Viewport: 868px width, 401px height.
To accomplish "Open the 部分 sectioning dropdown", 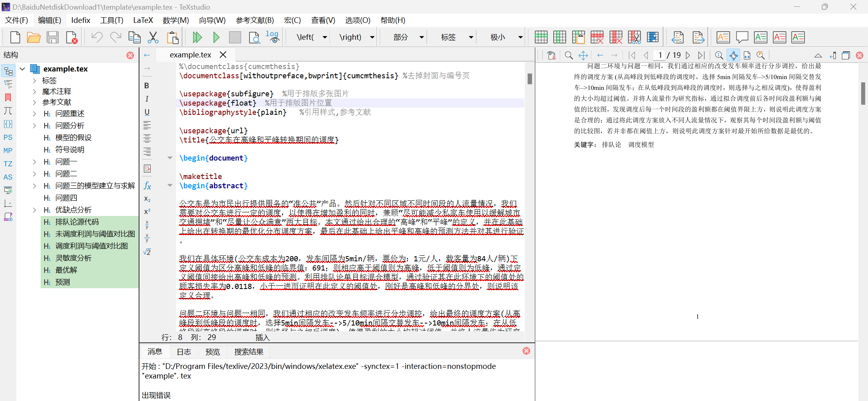I will point(422,37).
